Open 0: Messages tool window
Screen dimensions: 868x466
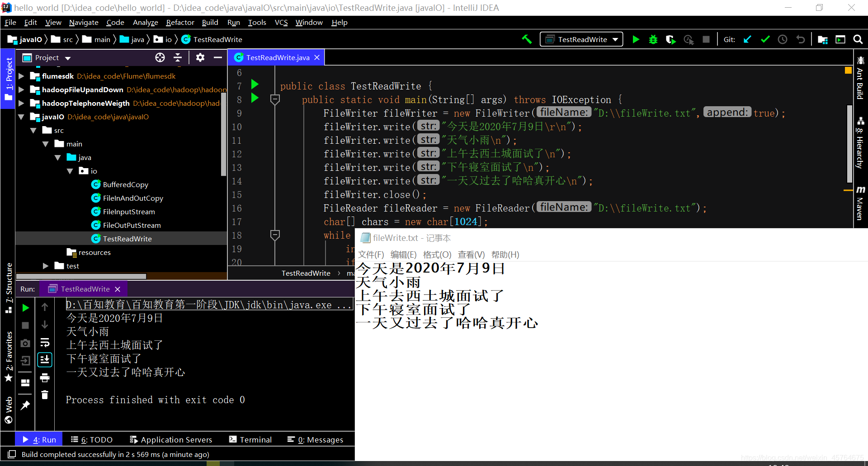click(316, 439)
